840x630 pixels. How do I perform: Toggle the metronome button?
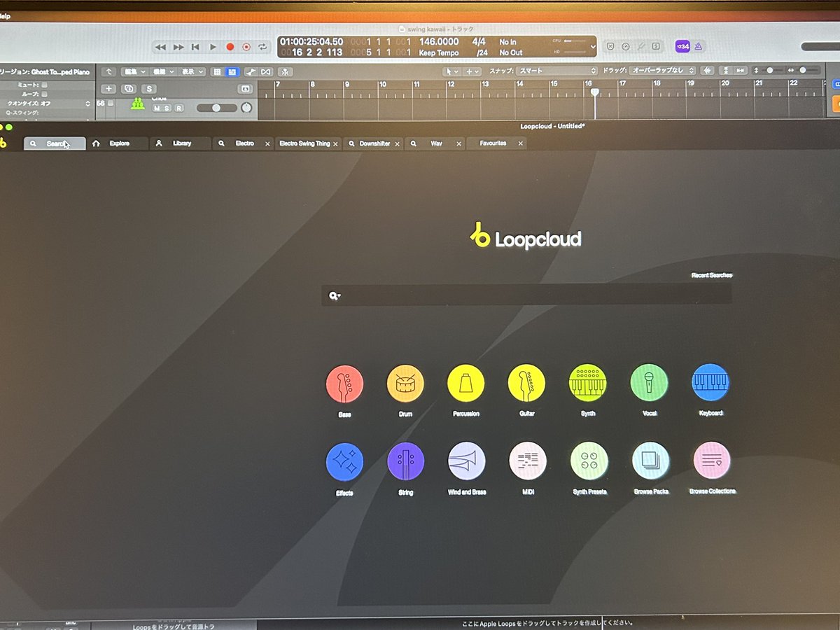pyautogui.click(x=698, y=46)
